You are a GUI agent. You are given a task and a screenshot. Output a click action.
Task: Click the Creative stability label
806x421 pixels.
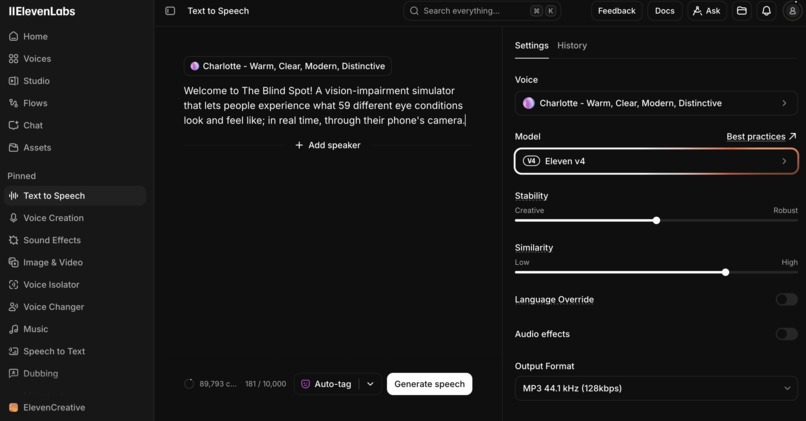pos(529,210)
